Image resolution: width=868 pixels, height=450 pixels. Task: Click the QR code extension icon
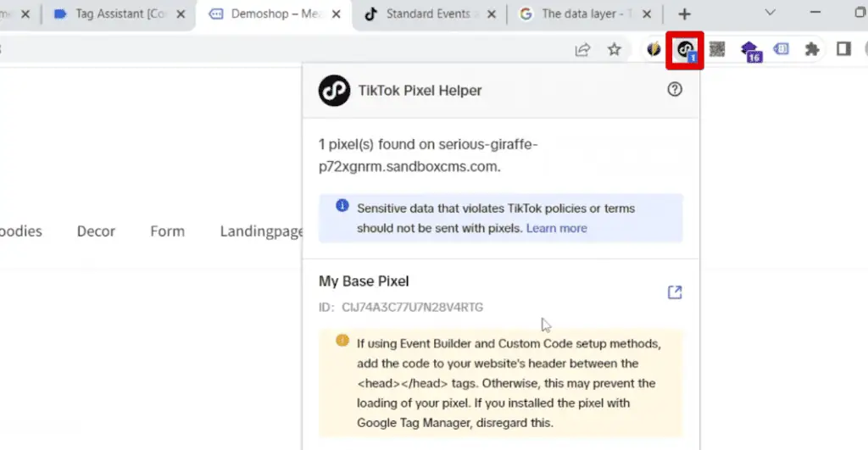(717, 49)
